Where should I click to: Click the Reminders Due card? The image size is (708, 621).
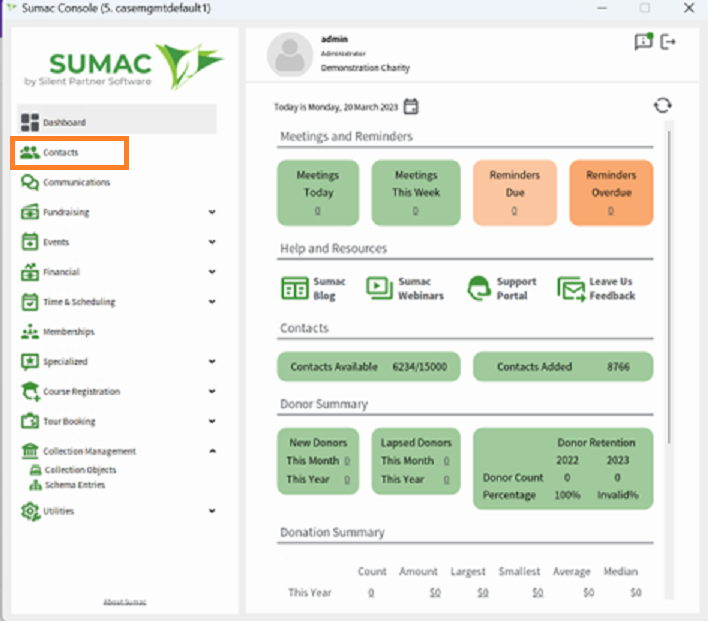(515, 193)
